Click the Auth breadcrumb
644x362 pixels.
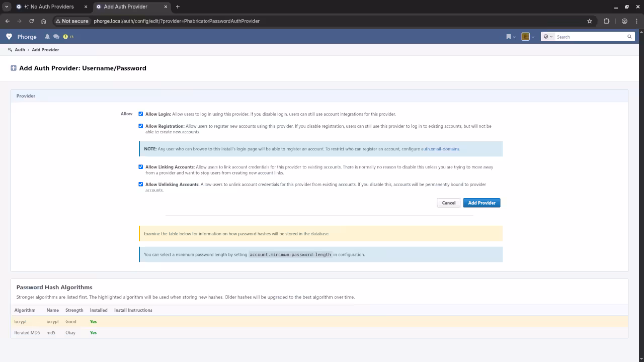pyautogui.click(x=20, y=50)
